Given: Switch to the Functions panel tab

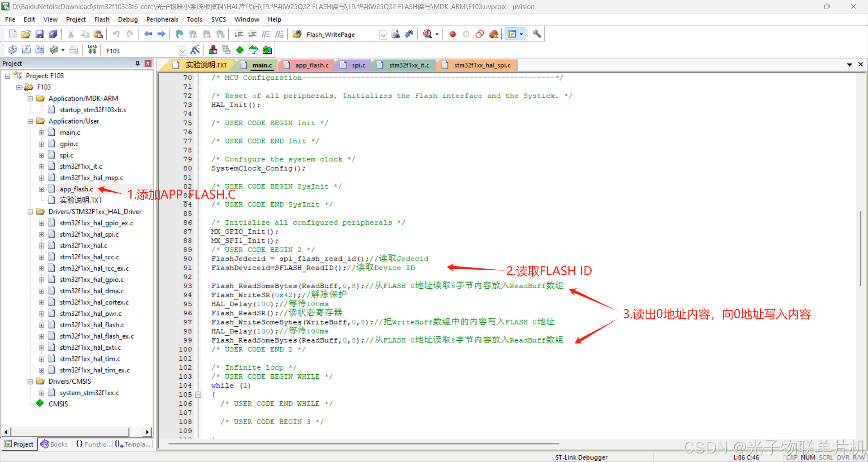Looking at the screenshot, I should coord(93,444).
